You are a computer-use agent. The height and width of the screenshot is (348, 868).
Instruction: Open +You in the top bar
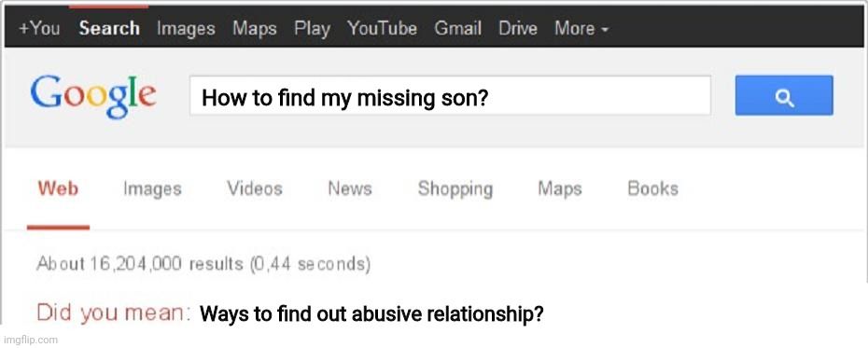click(39, 28)
